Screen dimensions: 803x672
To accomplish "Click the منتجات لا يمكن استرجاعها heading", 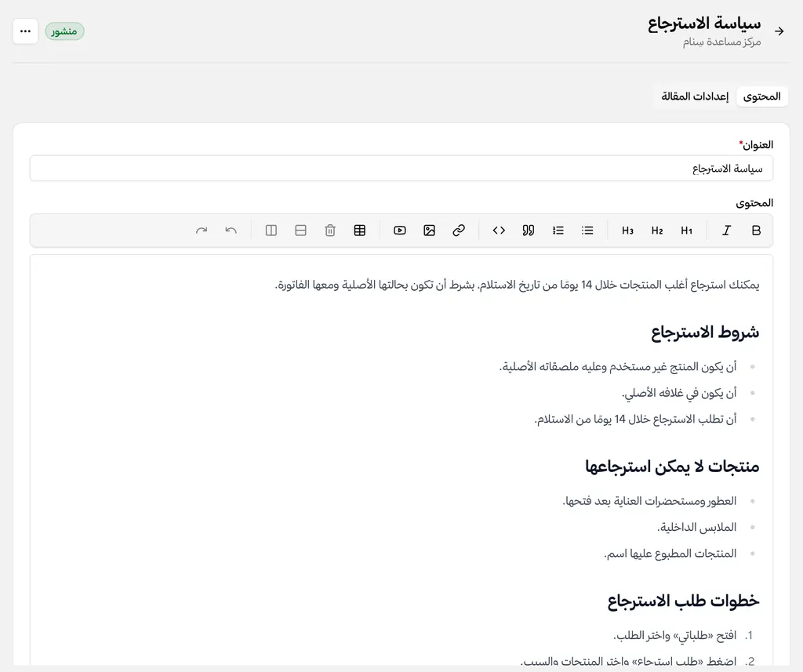I will click(x=672, y=466).
